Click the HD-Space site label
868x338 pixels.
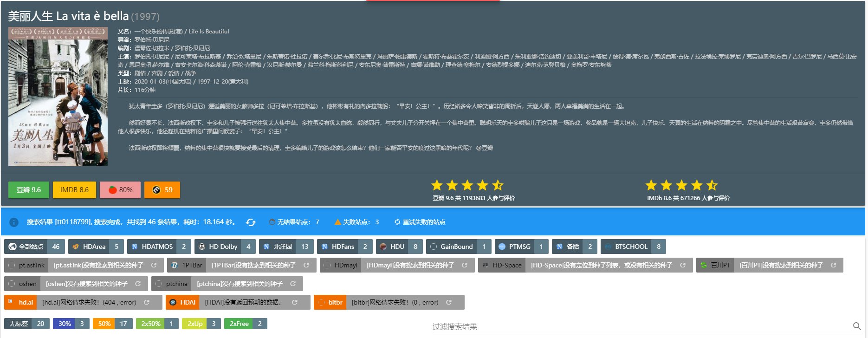tap(501, 265)
